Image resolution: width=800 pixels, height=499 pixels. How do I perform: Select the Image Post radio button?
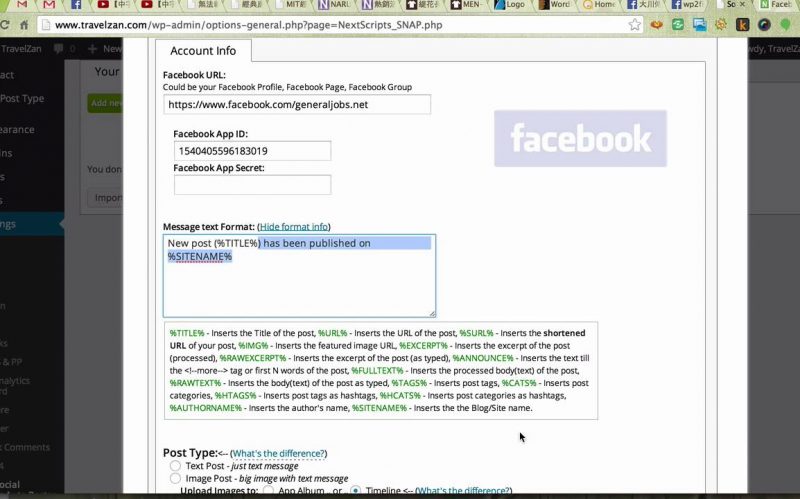(x=175, y=479)
